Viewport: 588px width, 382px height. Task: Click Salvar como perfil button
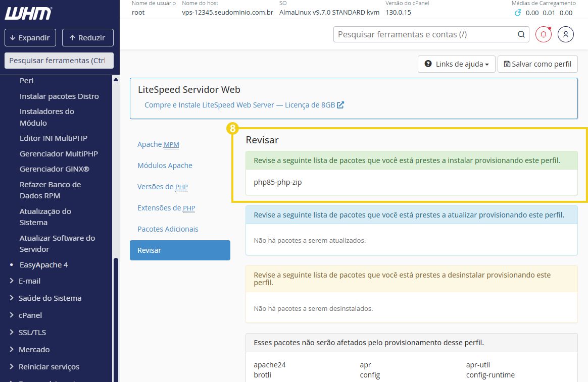[x=537, y=64]
